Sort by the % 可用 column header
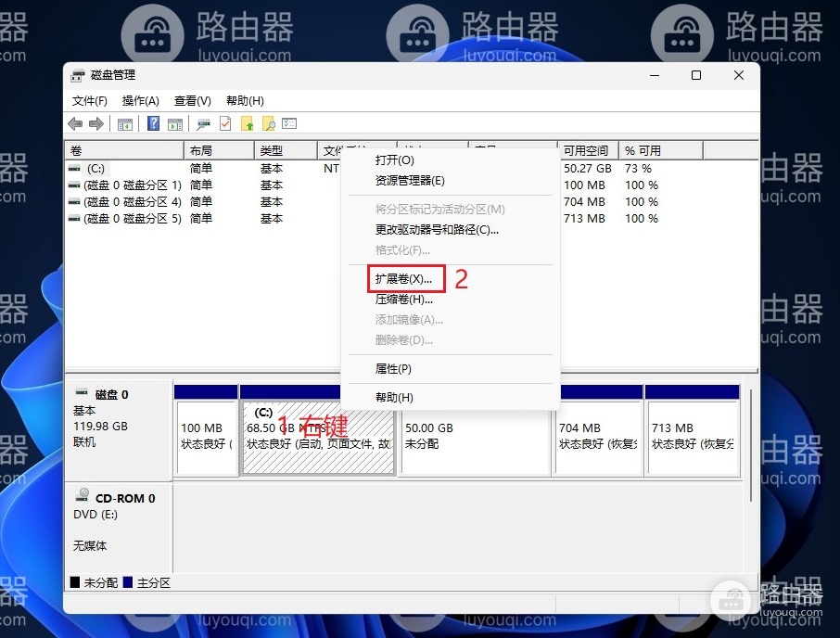 click(x=661, y=151)
